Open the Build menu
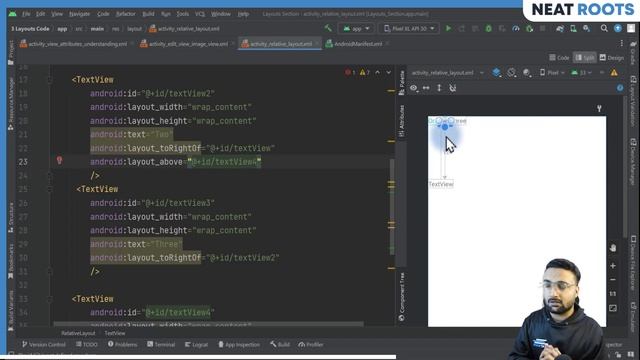The width and height of the screenshot is (640, 360). pyautogui.click(x=148, y=14)
